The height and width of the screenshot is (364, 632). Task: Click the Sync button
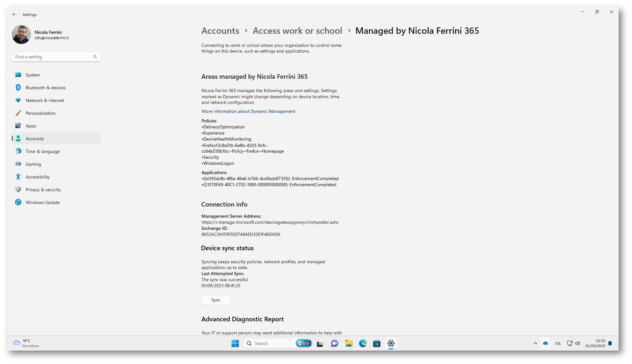coord(216,300)
